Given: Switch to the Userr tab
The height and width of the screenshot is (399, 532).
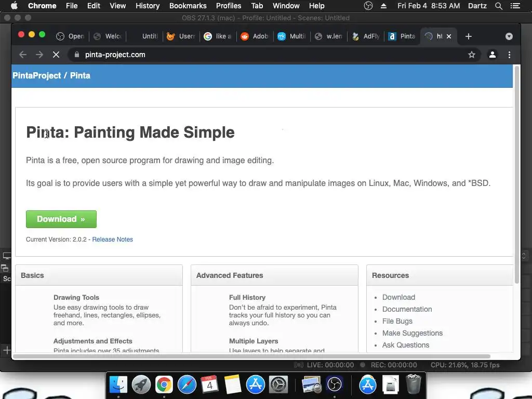Looking at the screenshot, I should point(181,36).
